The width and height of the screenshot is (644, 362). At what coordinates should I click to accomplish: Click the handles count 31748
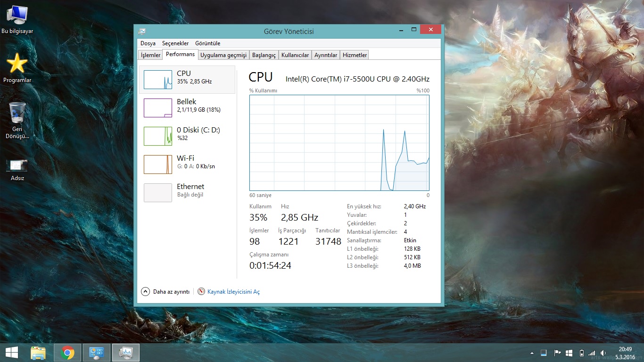coord(328,241)
